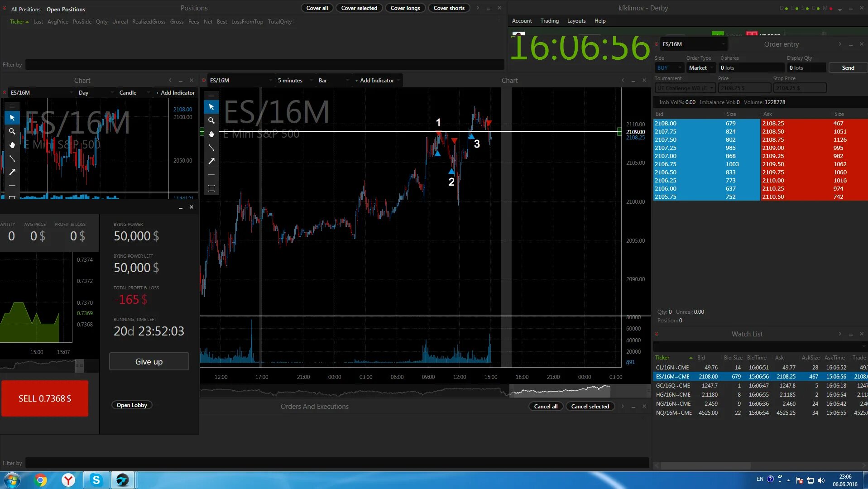The image size is (868, 489).
Task: Click the small navigator handle under the mini price chart
Action: tap(79, 365)
